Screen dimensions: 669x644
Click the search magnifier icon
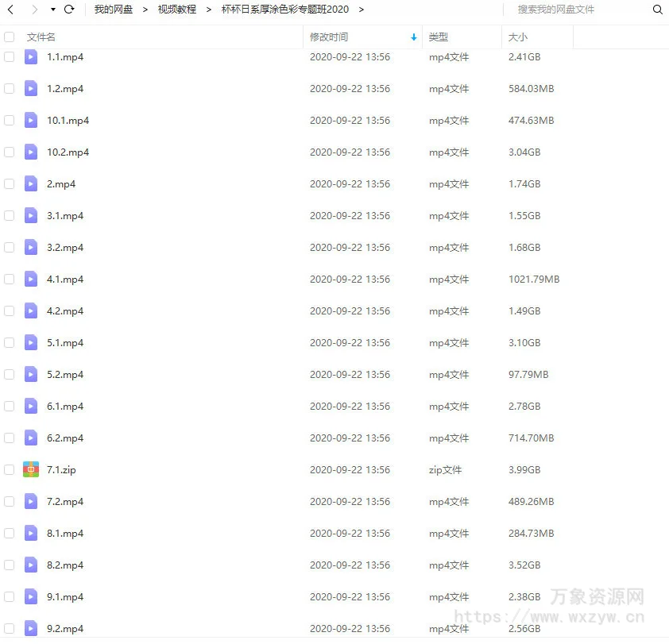(x=657, y=10)
